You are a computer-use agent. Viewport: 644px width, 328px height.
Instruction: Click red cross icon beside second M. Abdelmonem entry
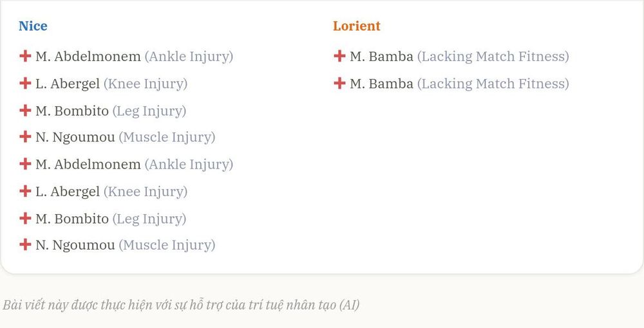25,164
